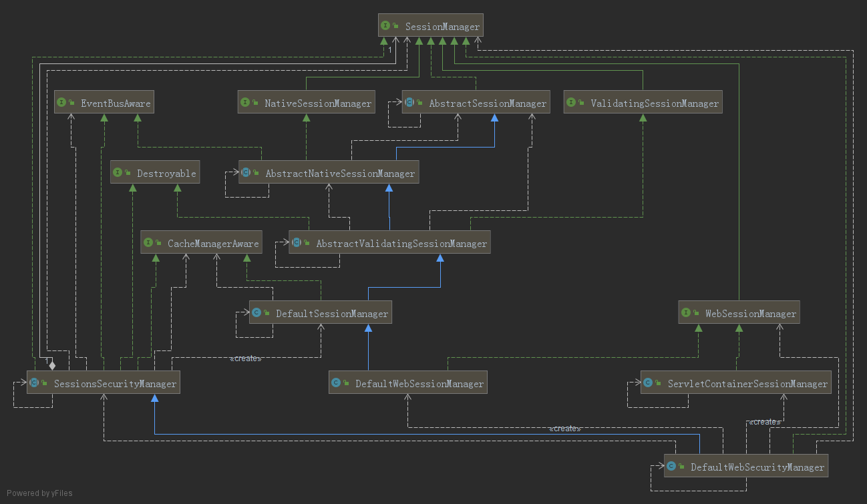Click the AbstractSessionManager text label
867x504 pixels.
coord(488,103)
